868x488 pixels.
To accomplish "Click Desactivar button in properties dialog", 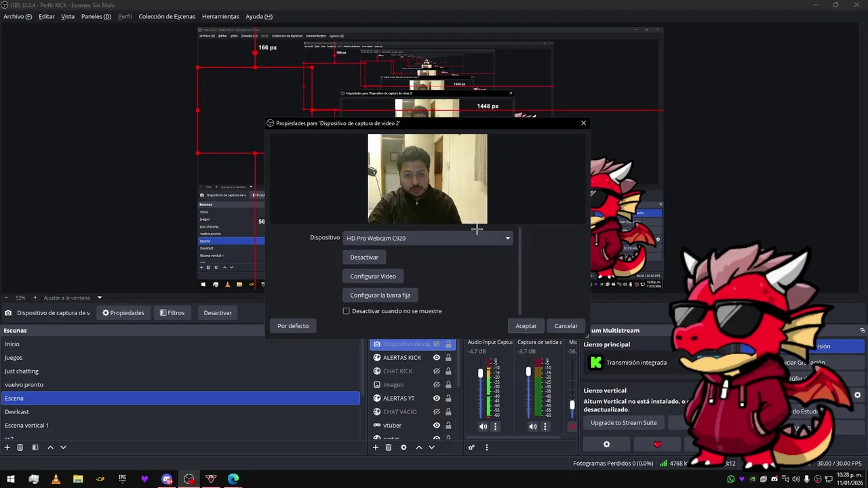I will (364, 258).
